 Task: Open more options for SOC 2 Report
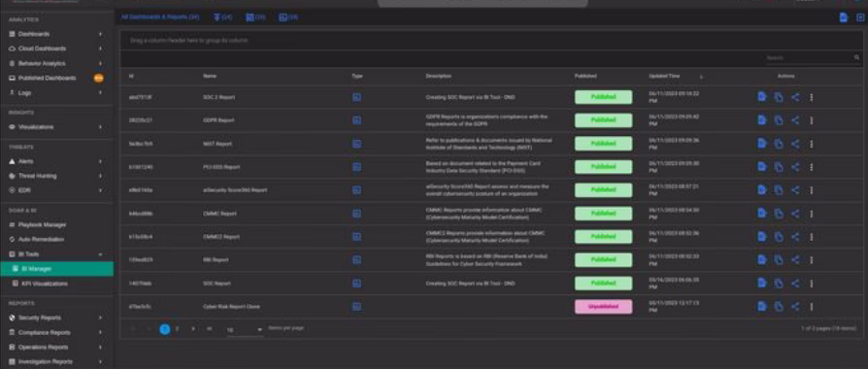812,97
